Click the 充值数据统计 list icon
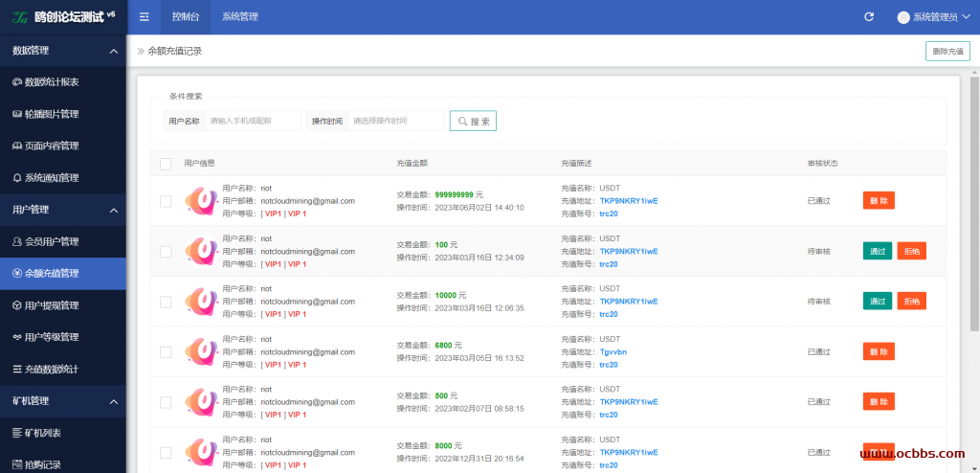 tap(17, 370)
